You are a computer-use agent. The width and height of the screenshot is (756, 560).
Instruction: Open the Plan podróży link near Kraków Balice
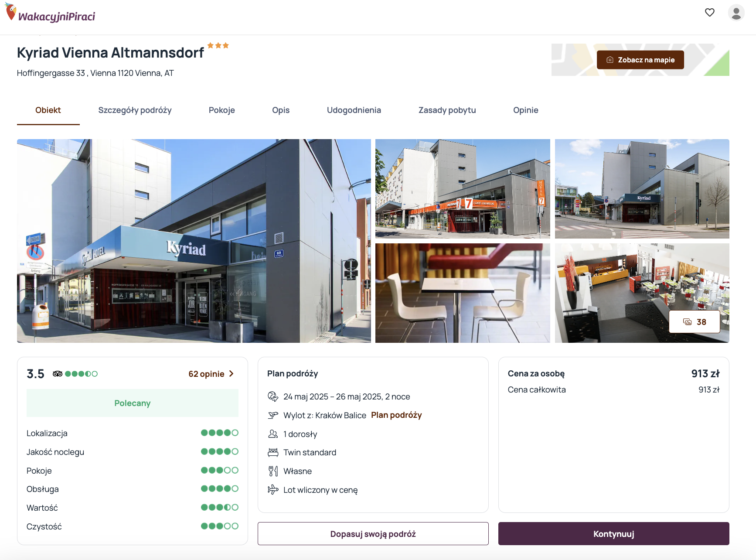[x=396, y=415]
